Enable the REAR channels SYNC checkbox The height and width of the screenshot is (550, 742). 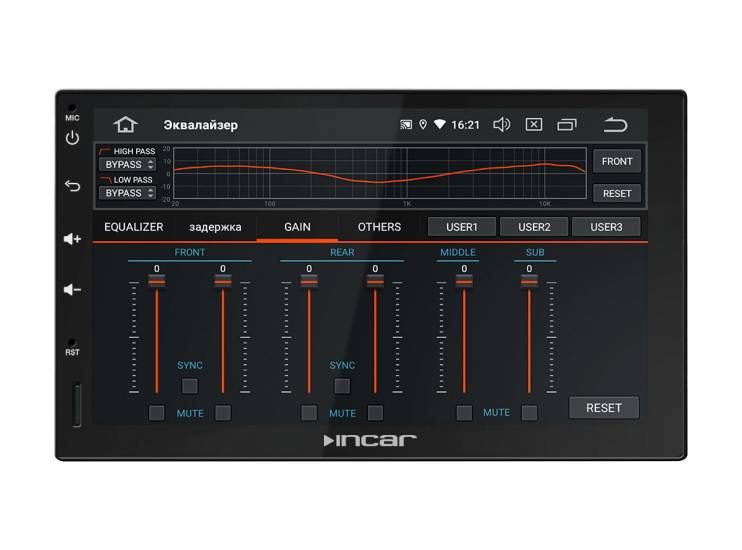click(342, 386)
